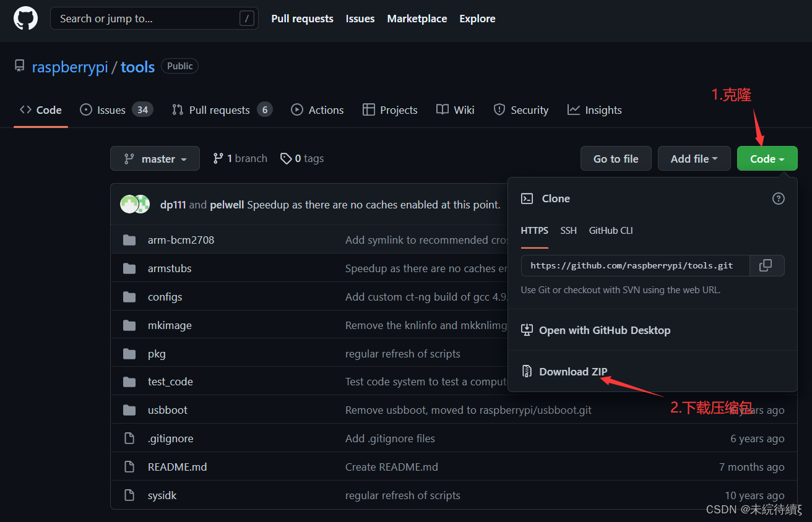Open the Insights tab

click(x=595, y=110)
